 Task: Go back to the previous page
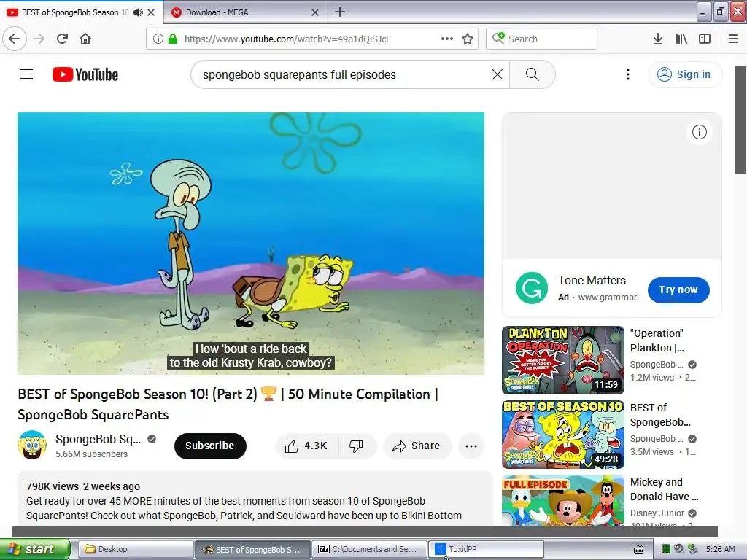pos(15,39)
